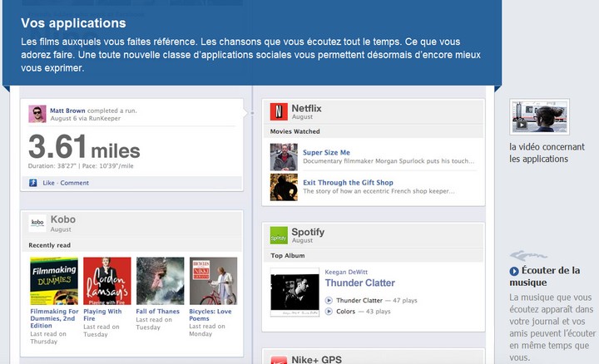Open Matt Brown's profile name link

(67, 111)
